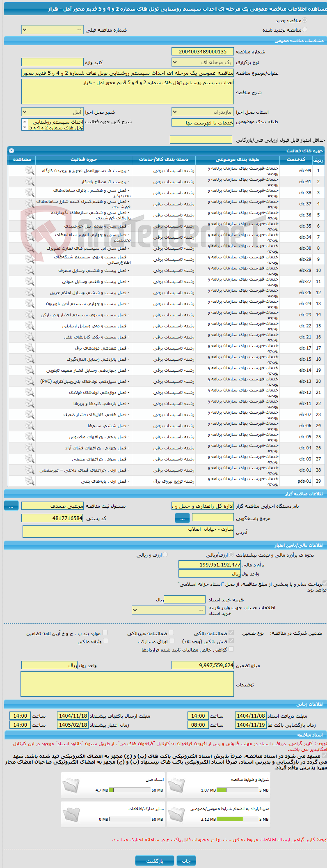Step down the شرح کلی حوزه فعالیت list
The width and height of the screenshot is (327, 868).
tap(24, 128)
